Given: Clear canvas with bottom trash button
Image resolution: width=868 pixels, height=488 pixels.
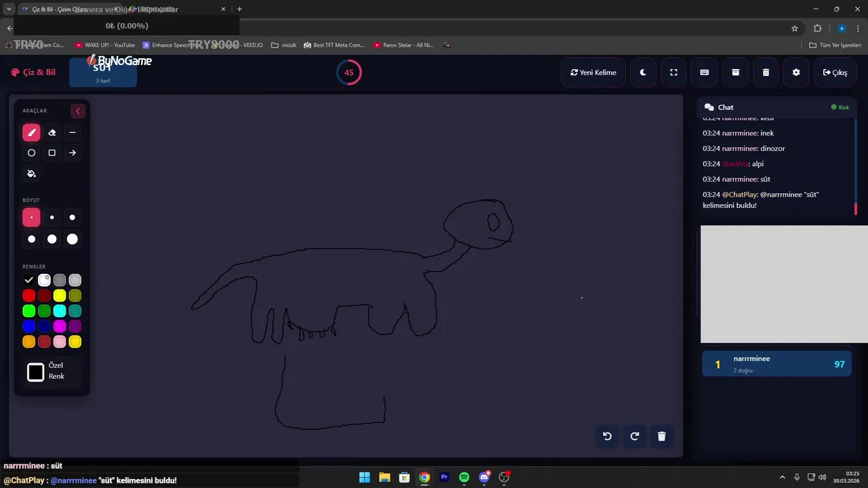Looking at the screenshot, I should click(662, 436).
